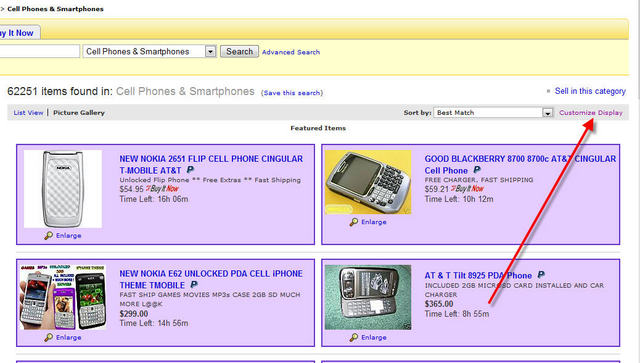Click into the search keyword input field
640x363 pixels.
39,51
